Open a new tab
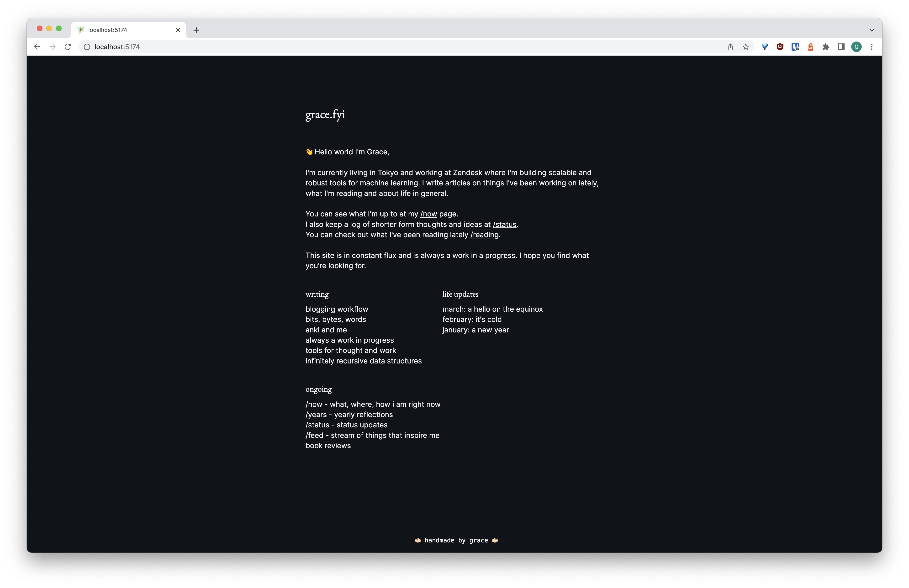 point(196,30)
